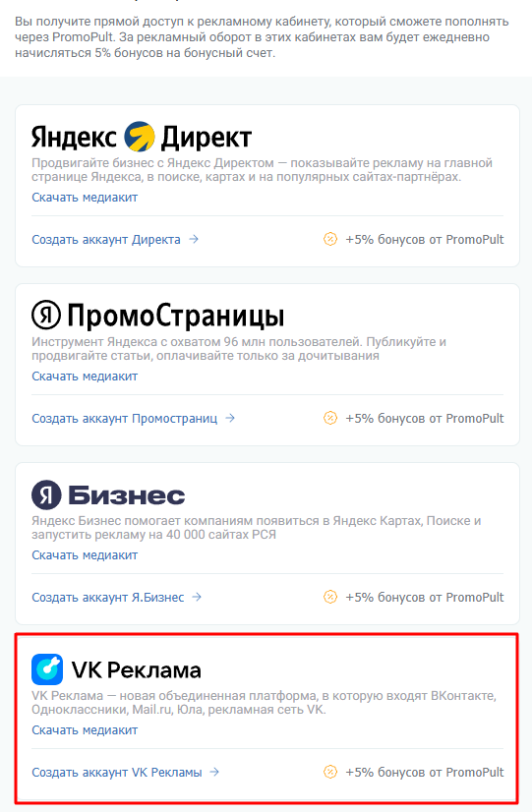Open Создать аккаунт Промостраниц link

pos(125,419)
